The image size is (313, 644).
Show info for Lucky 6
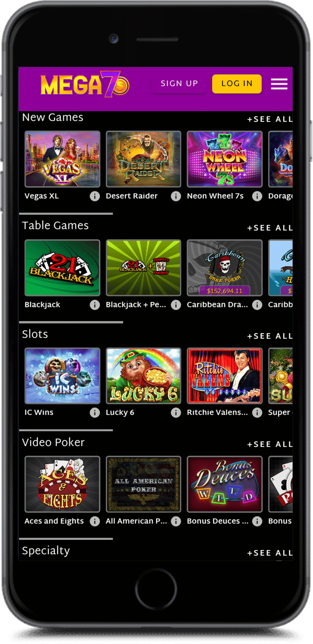tap(176, 413)
